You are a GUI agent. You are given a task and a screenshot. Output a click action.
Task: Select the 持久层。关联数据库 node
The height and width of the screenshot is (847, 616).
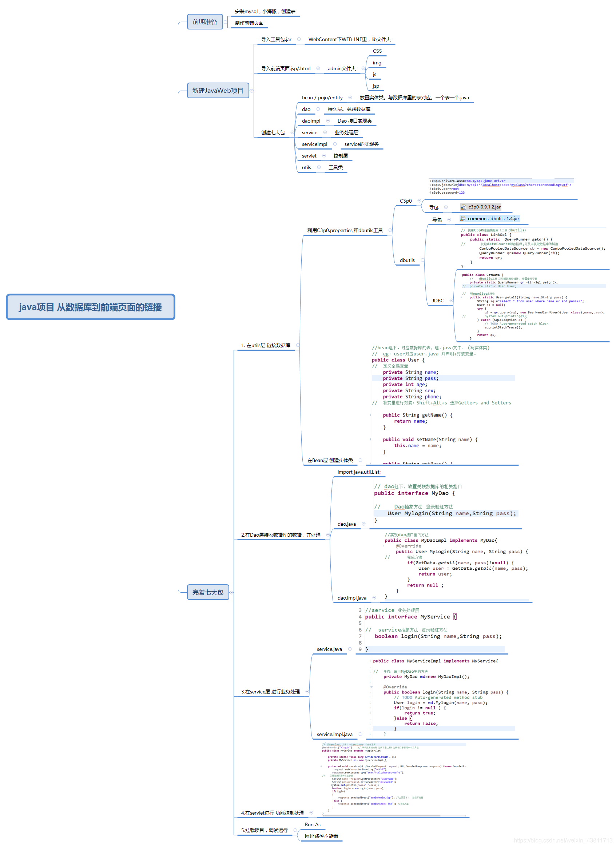[x=349, y=109]
